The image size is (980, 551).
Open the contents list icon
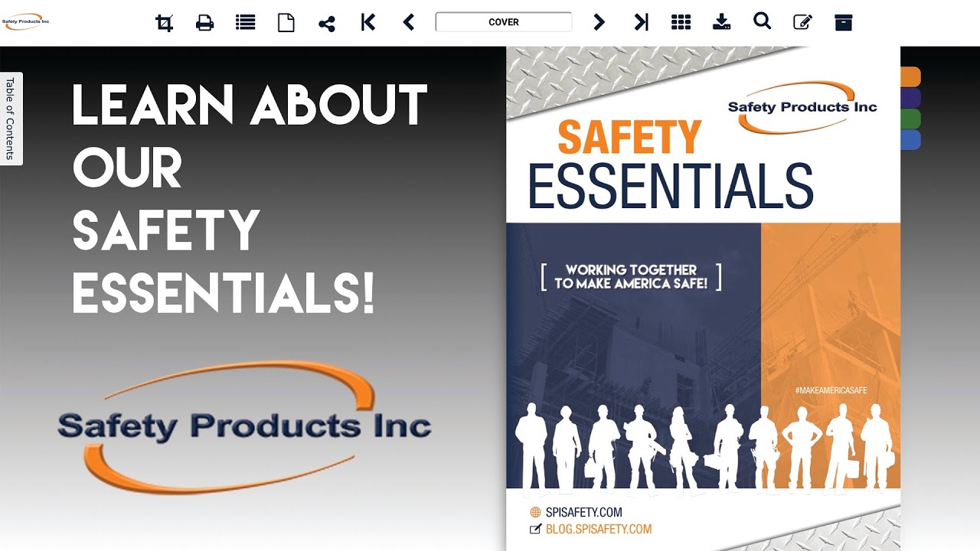pos(245,22)
